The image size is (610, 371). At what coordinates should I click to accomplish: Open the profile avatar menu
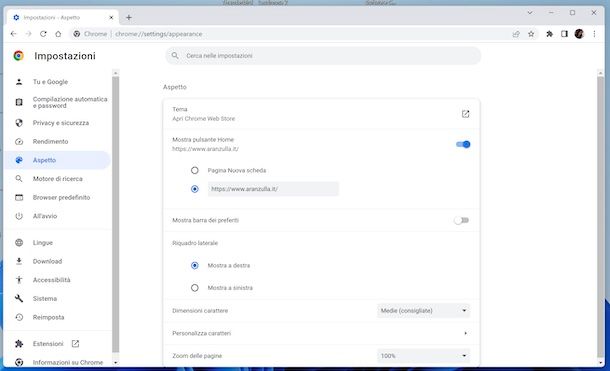(579, 34)
